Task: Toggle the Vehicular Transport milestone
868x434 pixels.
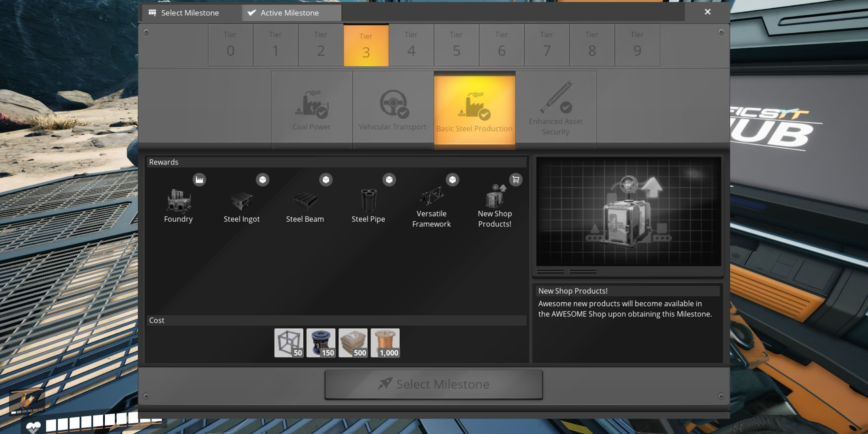Action: tap(393, 109)
